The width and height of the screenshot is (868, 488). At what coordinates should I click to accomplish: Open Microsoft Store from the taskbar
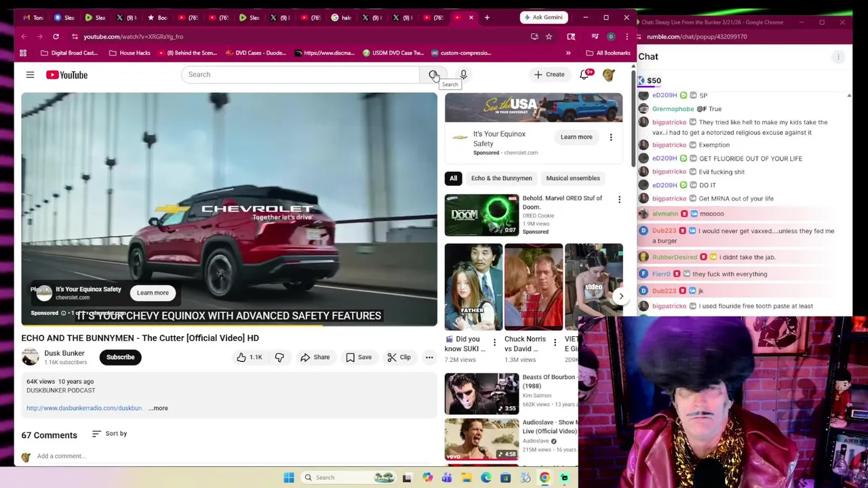click(x=505, y=478)
